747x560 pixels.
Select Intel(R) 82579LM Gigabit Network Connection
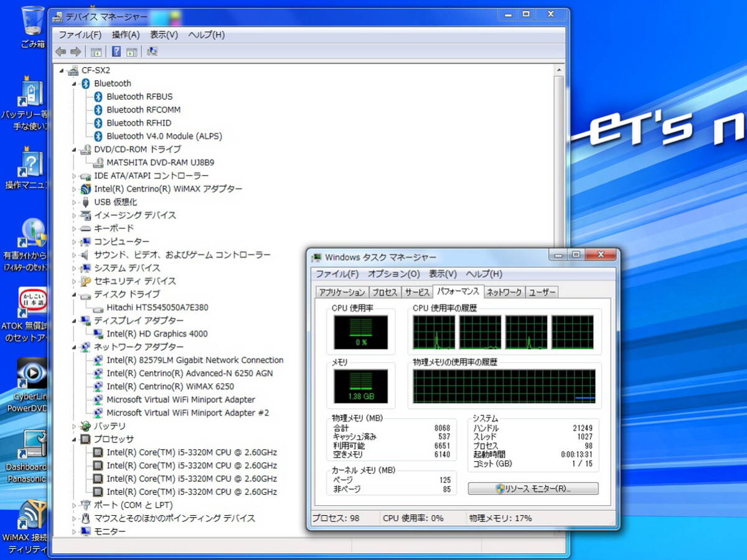click(x=194, y=360)
